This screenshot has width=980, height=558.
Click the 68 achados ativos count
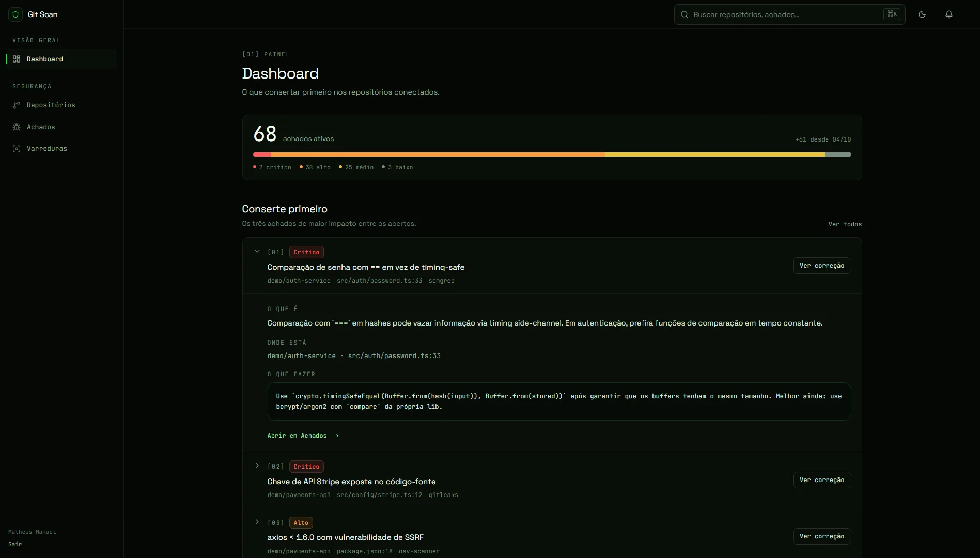pos(293,134)
